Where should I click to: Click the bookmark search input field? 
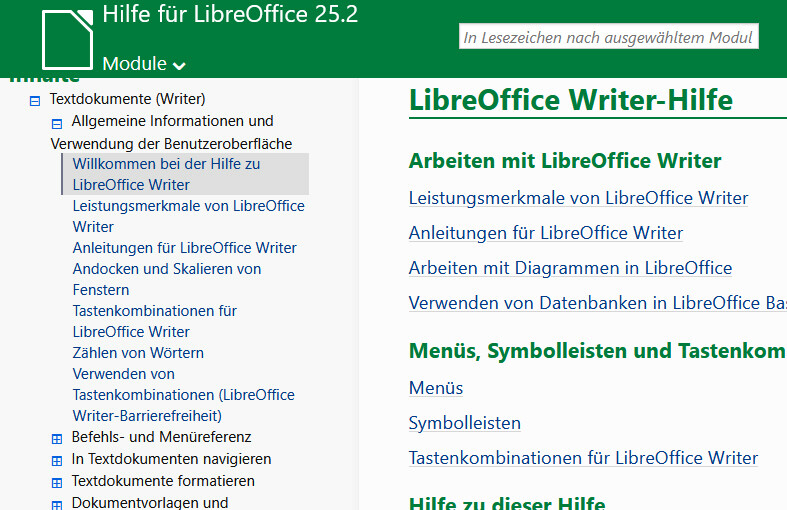(x=608, y=37)
